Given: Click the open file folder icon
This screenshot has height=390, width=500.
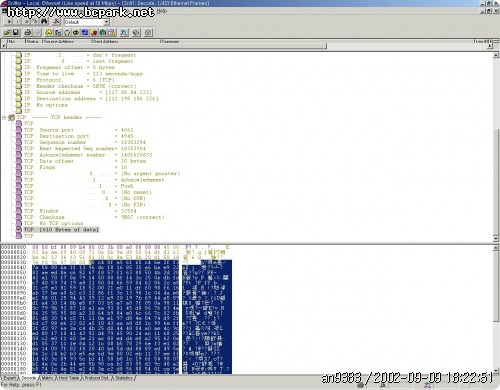Looking at the screenshot, I should coord(7,32).
